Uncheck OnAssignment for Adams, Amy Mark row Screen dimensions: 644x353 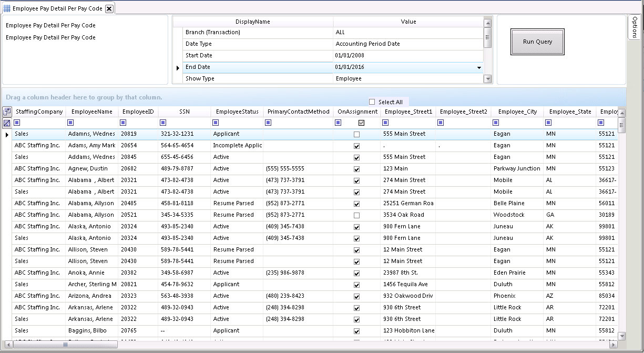tap(357, 146)
